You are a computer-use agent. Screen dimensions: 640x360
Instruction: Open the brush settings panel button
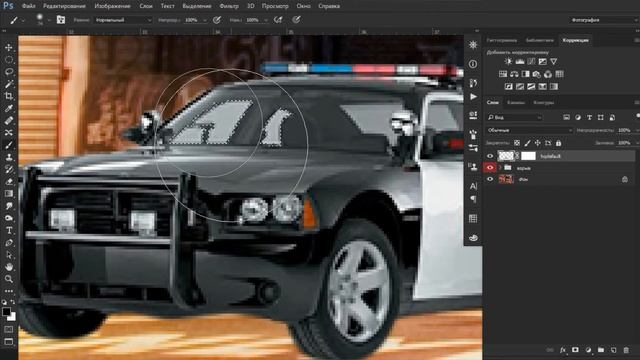pos(61,20)
